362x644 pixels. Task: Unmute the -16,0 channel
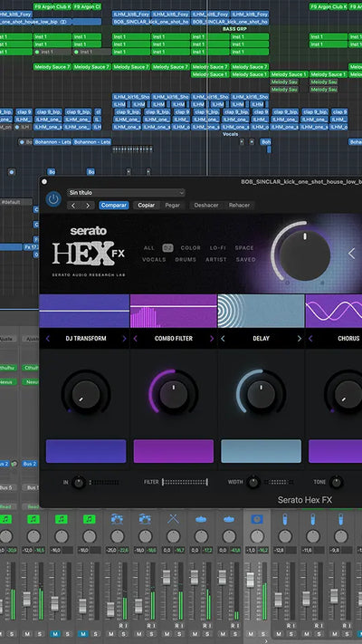(54, 634)
